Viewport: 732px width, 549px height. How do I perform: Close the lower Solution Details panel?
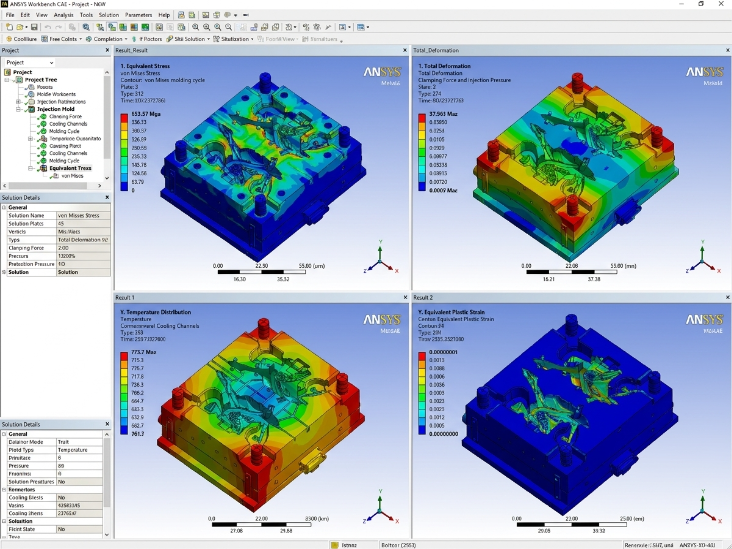tap(107, 424)
